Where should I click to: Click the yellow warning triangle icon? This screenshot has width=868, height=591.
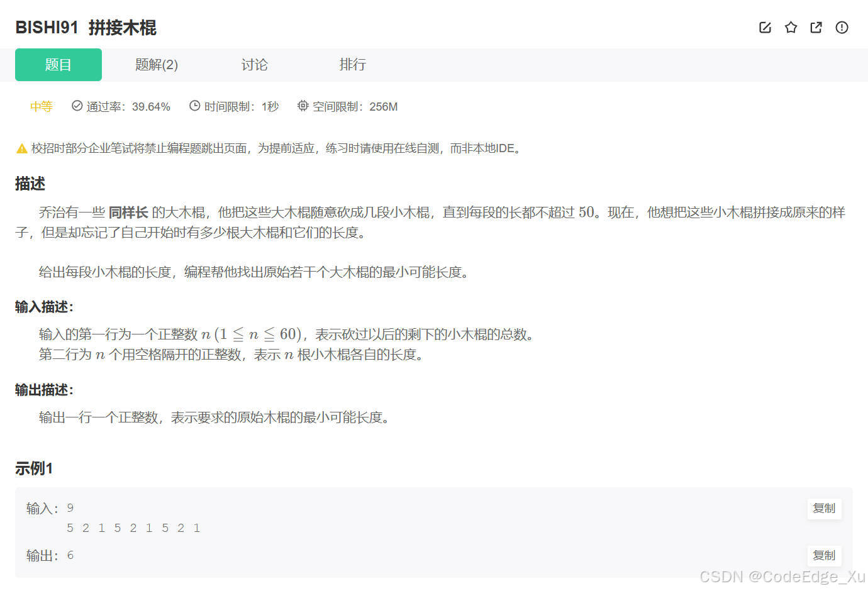point(21,148)
